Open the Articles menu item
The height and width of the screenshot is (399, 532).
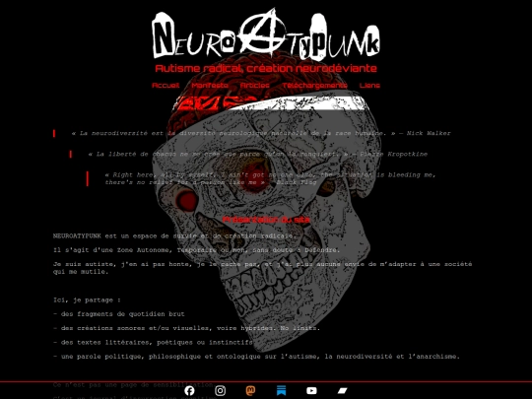[x=255, y=85]
